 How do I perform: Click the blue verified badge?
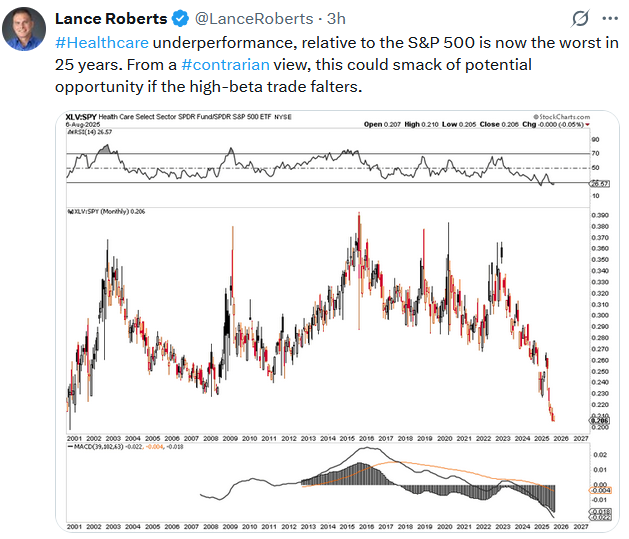coord(178,19)
